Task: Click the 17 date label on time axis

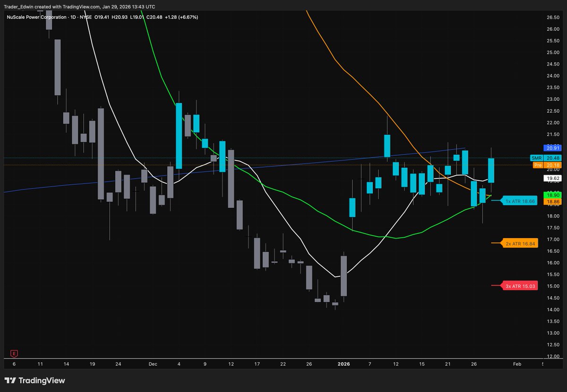Action: coord(257,364)
